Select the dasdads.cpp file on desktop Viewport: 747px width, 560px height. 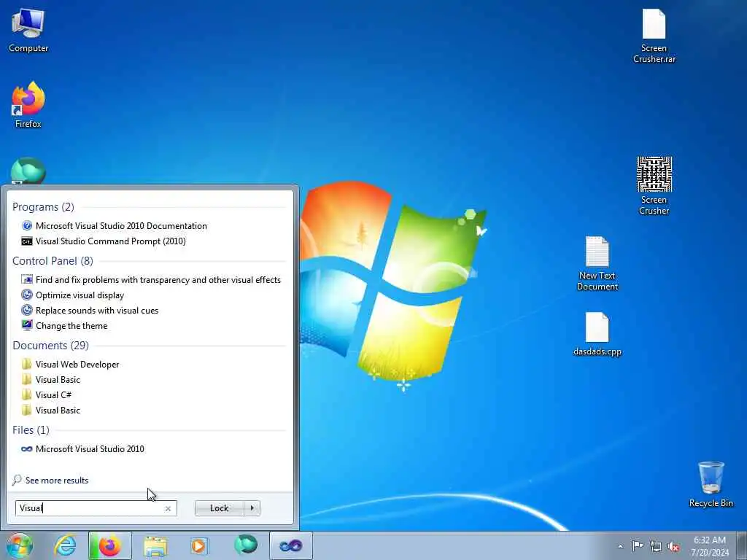click(597, 334)
